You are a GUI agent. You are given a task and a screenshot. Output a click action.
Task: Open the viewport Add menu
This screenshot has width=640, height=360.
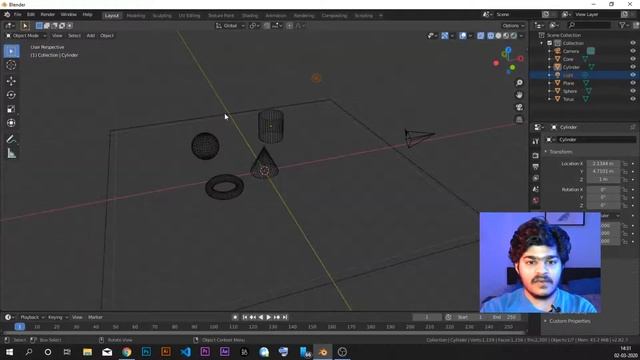(91, 36)
